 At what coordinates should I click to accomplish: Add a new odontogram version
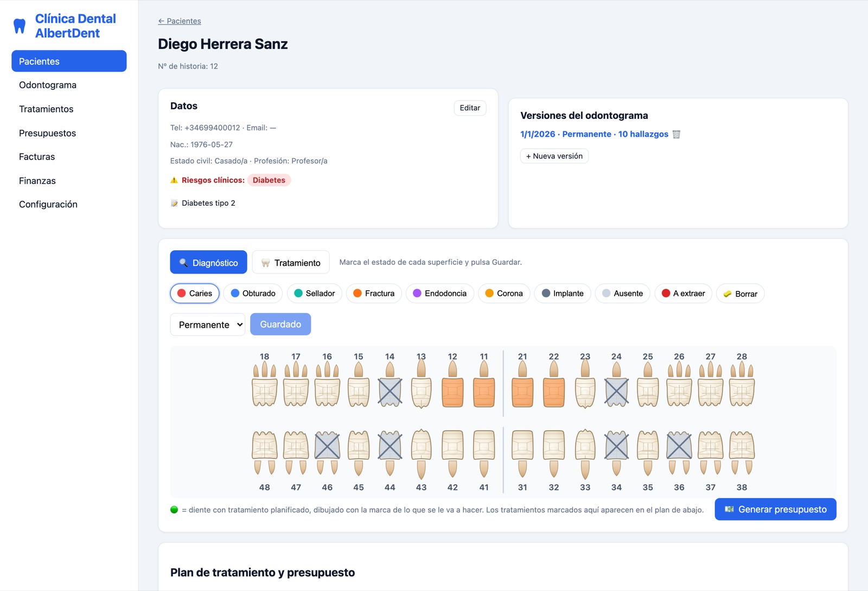tap(554, 156)
